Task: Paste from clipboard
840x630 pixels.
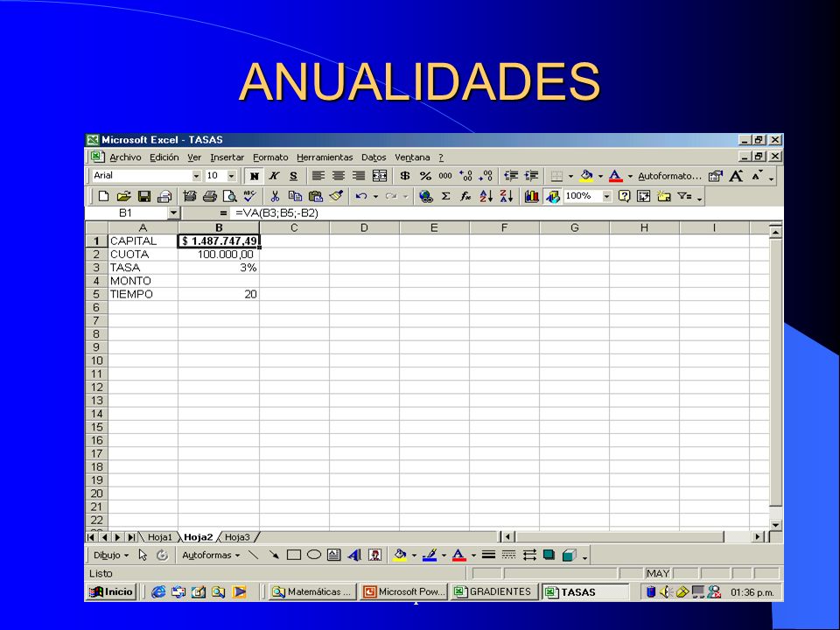Action: pos(316,196)
